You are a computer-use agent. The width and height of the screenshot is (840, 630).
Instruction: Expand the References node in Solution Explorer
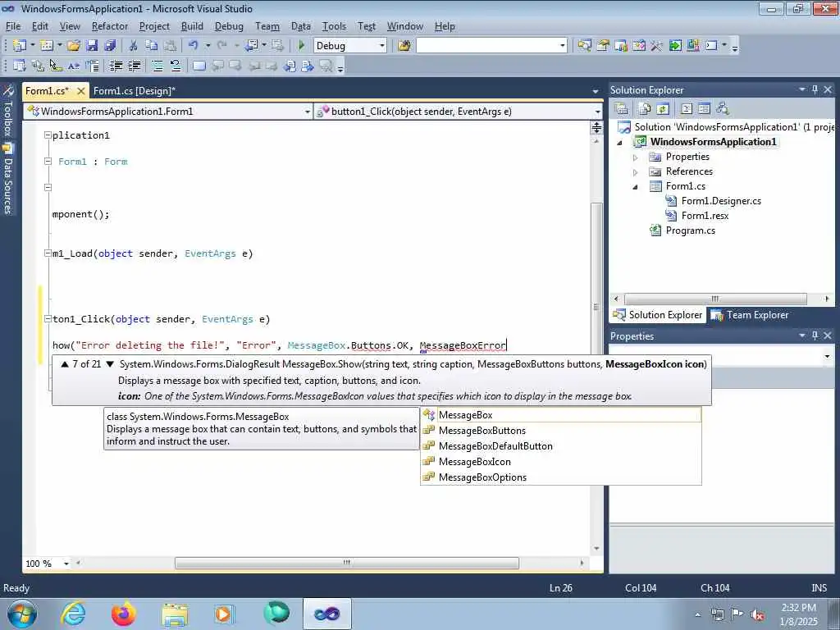(x=636, y=172)
